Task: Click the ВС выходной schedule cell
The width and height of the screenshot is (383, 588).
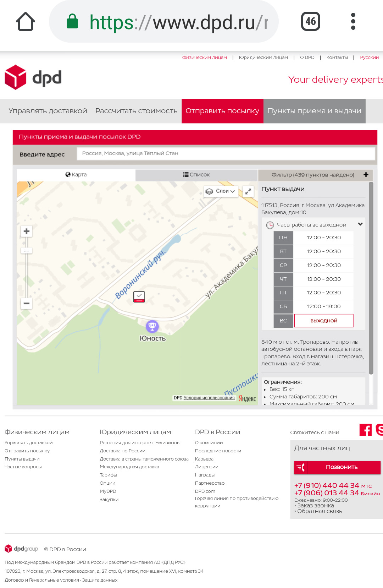Action: coord(324,321)
